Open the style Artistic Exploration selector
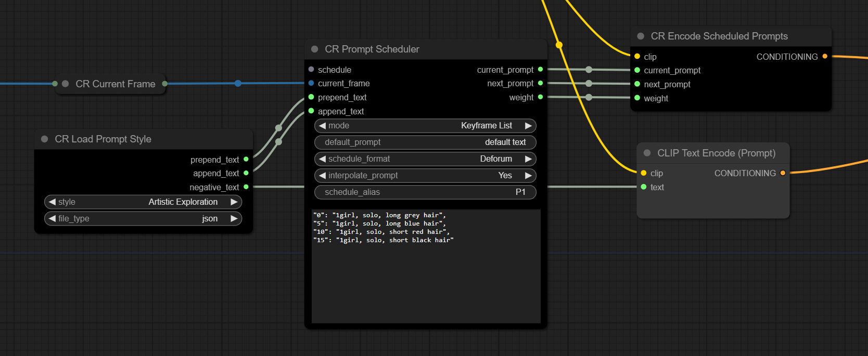This screenshot has height=356, width=868. coord(143,202)
